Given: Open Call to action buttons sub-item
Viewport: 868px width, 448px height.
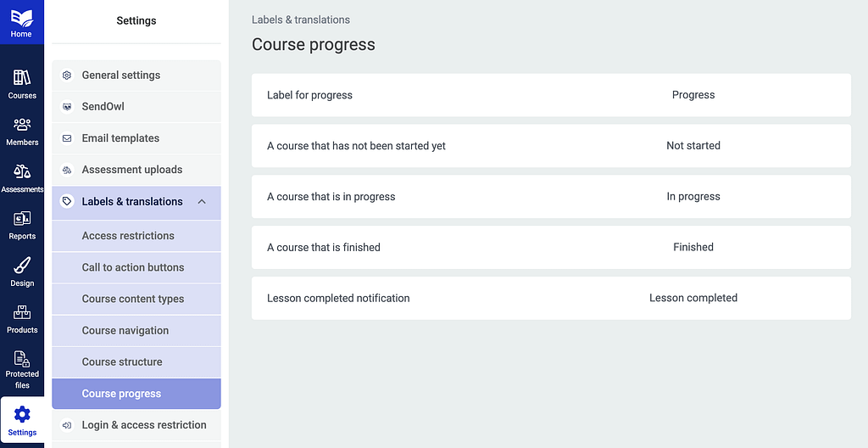Looking at the screenshot, I should (136, 267).
